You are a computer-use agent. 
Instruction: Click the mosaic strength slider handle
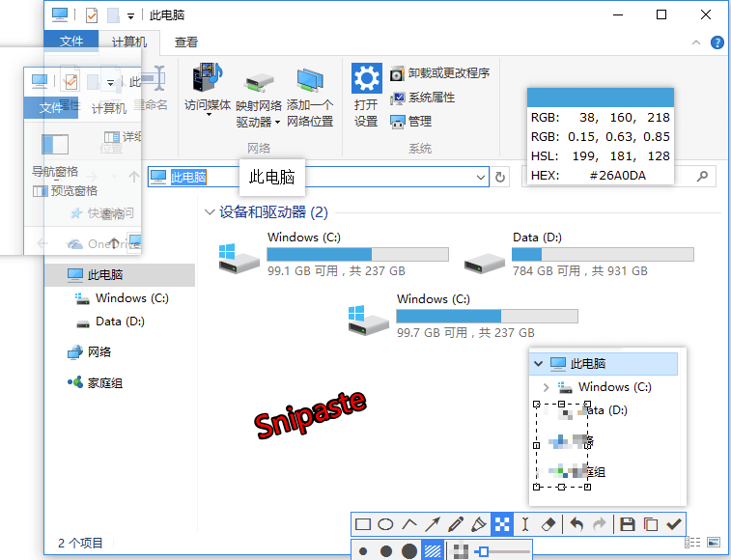[x=484, y=552]
